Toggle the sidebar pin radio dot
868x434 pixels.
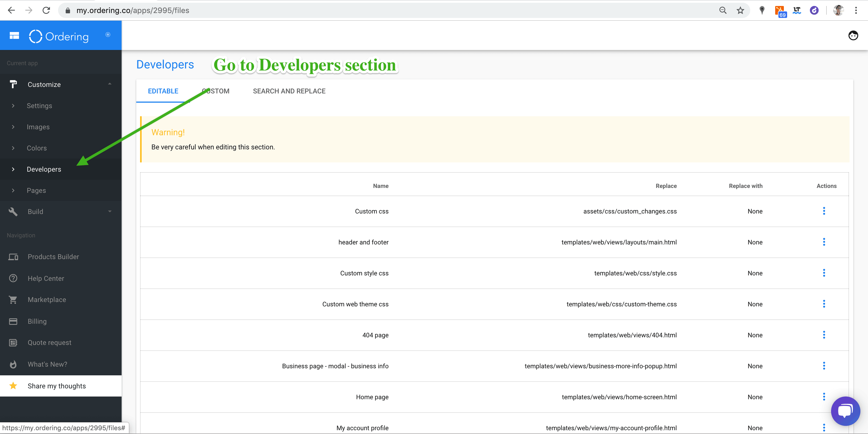[108, 35]
